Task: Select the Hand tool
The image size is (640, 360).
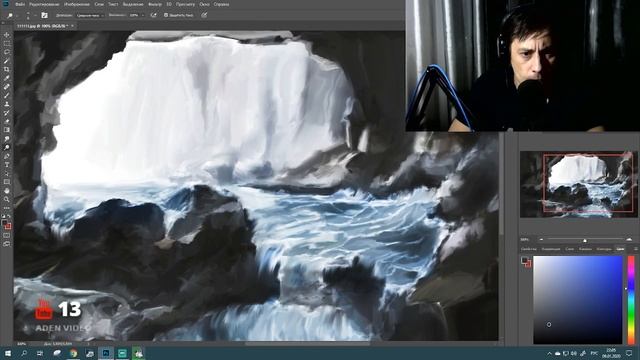Action: [7, 191]
